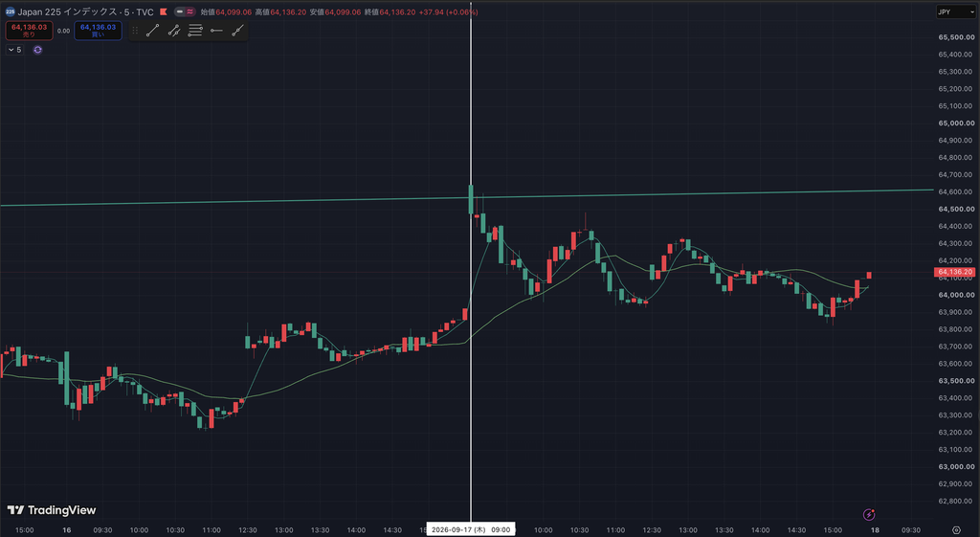980x537 pixels.
Task: Select the Trend Line drawing tool
Action: coord(152,30)
